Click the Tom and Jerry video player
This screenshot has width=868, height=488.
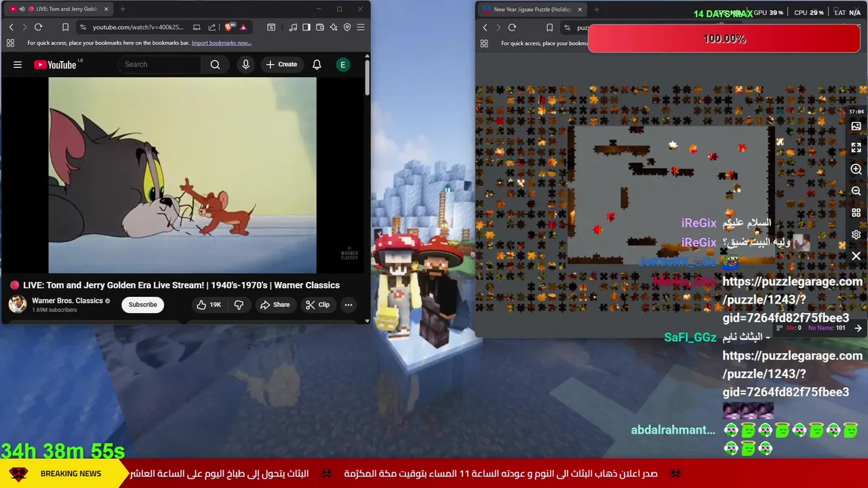click(x=182, y=175)
